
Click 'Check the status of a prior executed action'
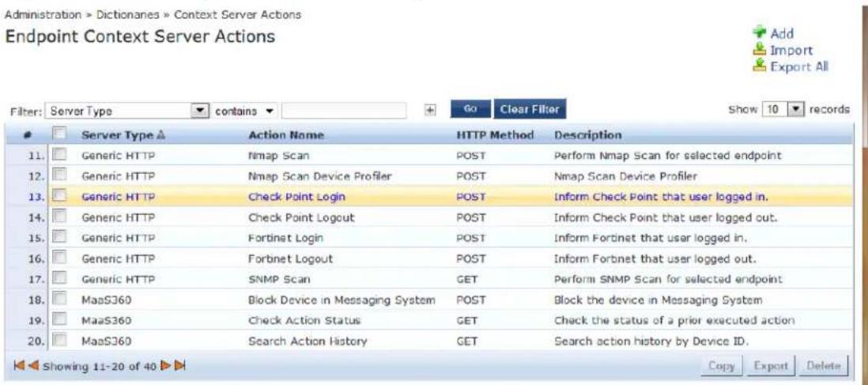click(675, 319)
